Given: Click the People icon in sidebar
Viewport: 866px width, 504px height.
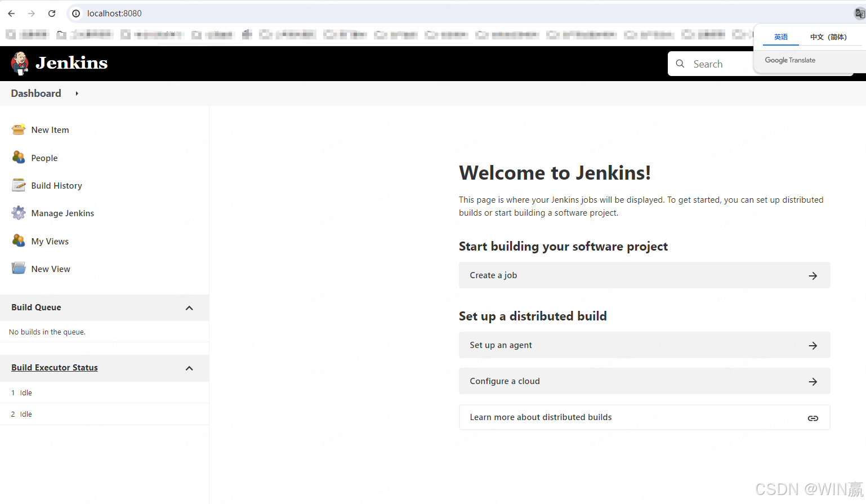Looking at the screenshot, I should pos(19,158).
